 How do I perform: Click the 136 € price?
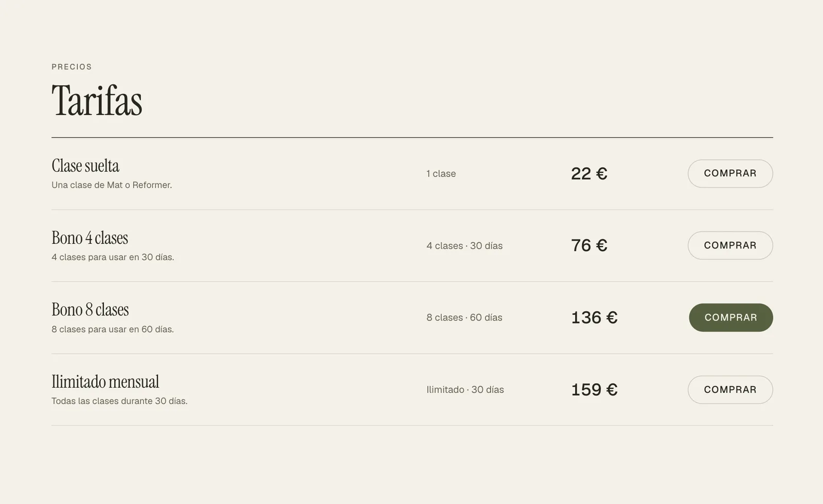594,317
